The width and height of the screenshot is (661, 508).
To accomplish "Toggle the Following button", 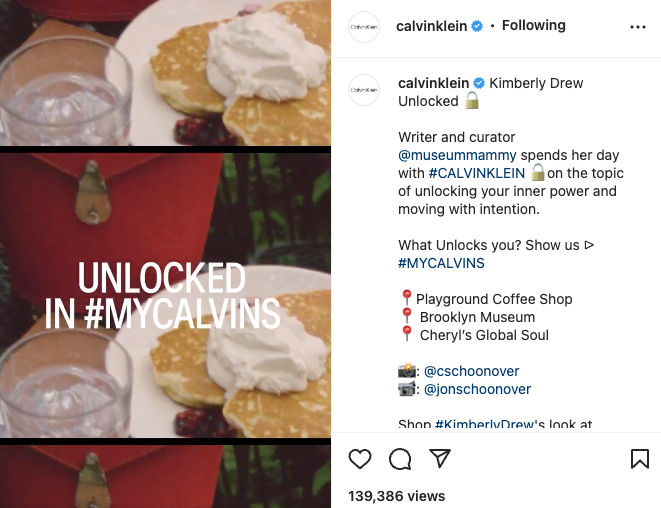I will tap(533, 25).
